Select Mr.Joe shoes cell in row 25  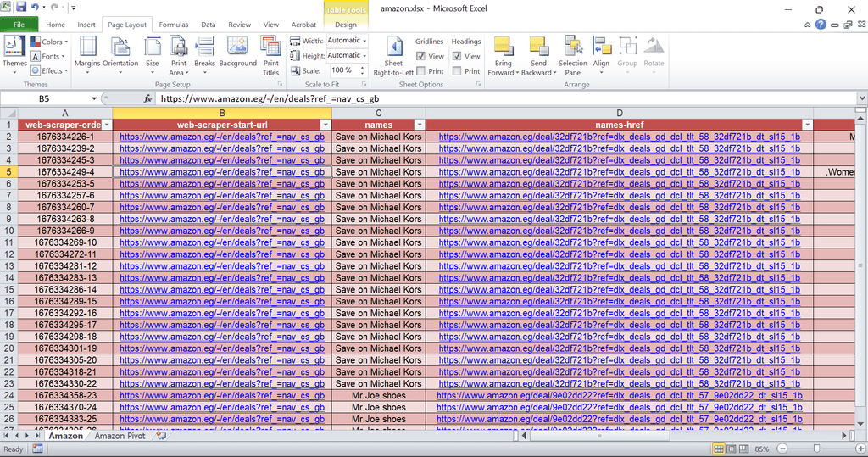[x=379, y=407]
